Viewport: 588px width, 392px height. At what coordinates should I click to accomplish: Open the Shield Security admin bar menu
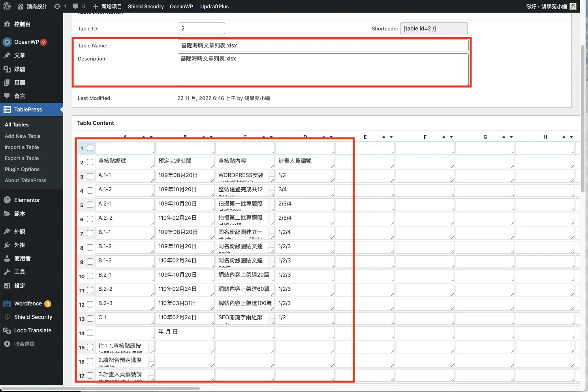point(146,6)
